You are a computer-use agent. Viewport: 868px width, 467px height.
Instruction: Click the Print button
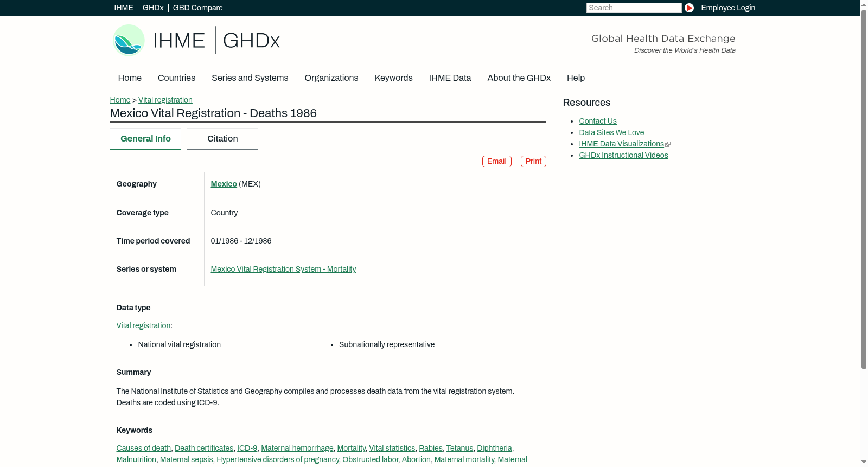533,161
